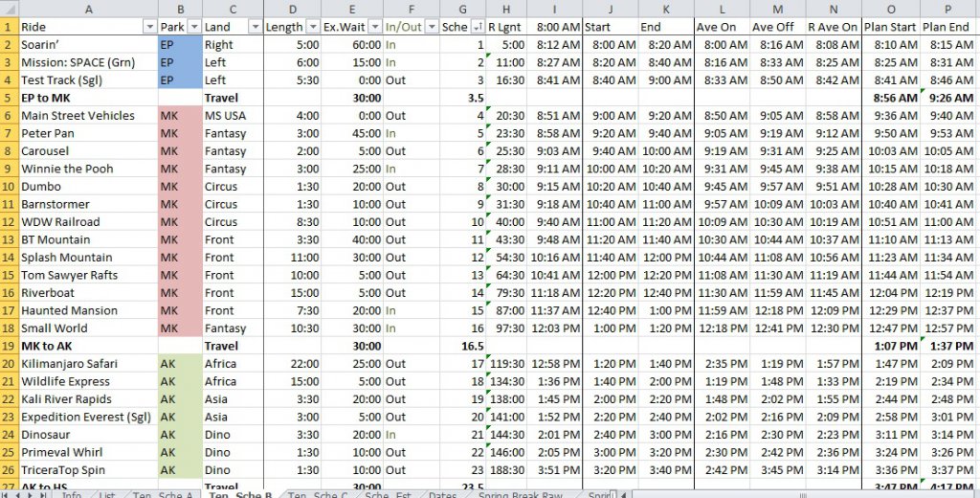Select the 16.5 schedule value cell
980x498 pixels.
click(462, 346)
